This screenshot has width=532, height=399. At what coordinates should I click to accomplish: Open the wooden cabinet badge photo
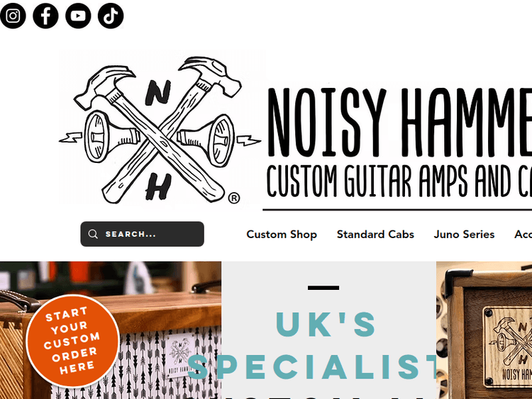[484, 330]
